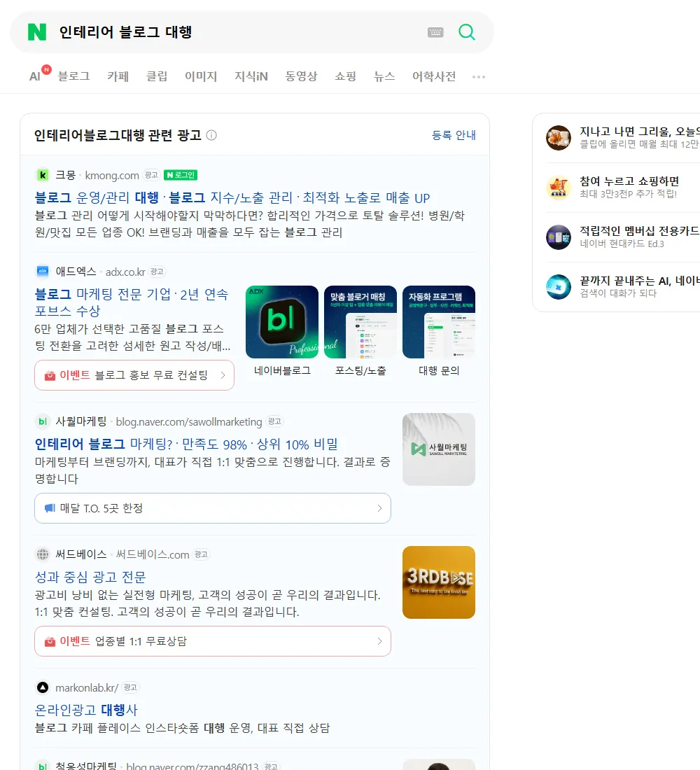Image resolution: width=700 pixels, height=770 pixels.
Task: Open arrow on 블로그 홍보 무료 컨설팅 event
Action: pyautogui.click(x=223, y=375)
